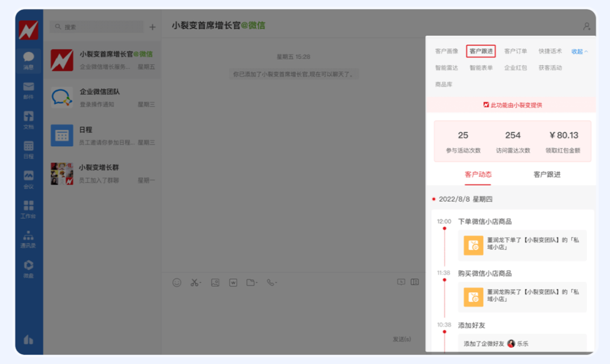Switch to the 客户动态 tab
This screenshot has height=364, width=610.
point(478,176)
